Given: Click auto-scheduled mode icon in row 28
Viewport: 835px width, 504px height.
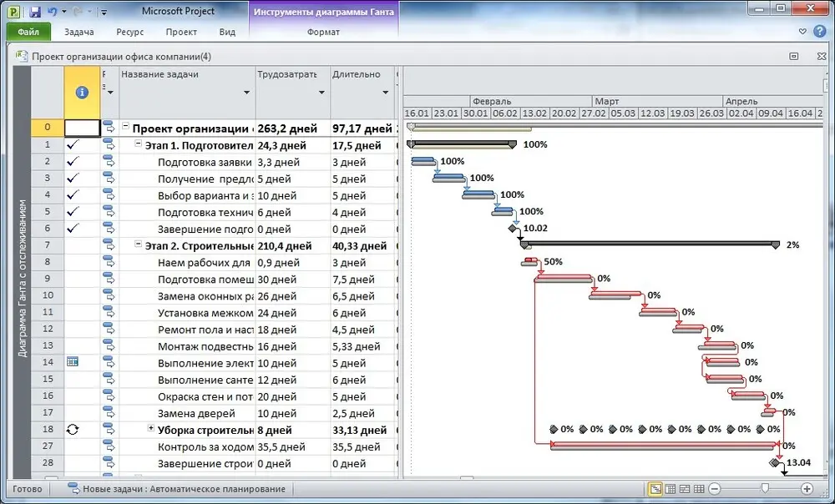Looking at the screenshot, I should [109, 462].
